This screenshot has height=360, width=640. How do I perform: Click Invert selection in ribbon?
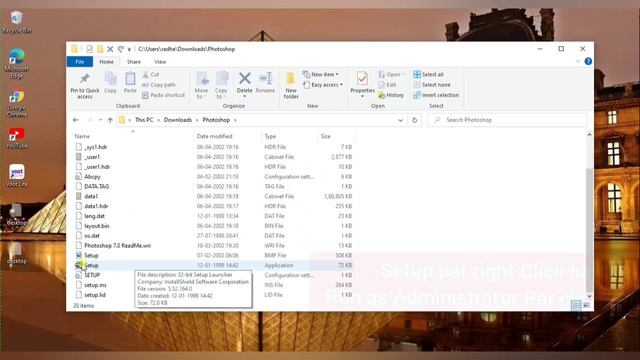tap(436, 95)
